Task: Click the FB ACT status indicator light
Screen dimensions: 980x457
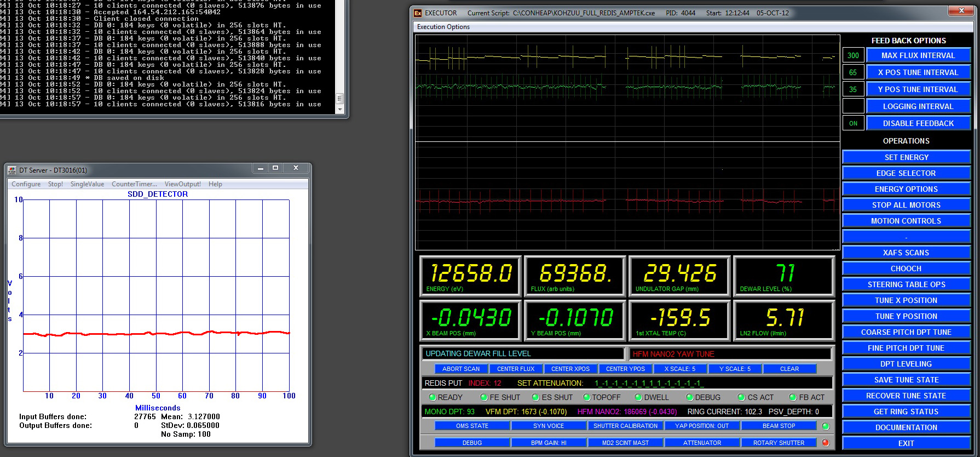Action: click(x=793, y=397)
